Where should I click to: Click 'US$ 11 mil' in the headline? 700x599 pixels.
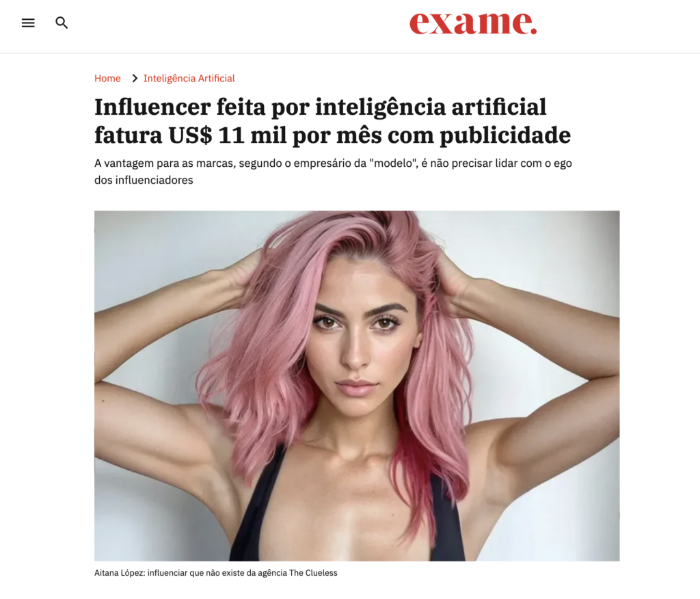click(x=227, y=135)
